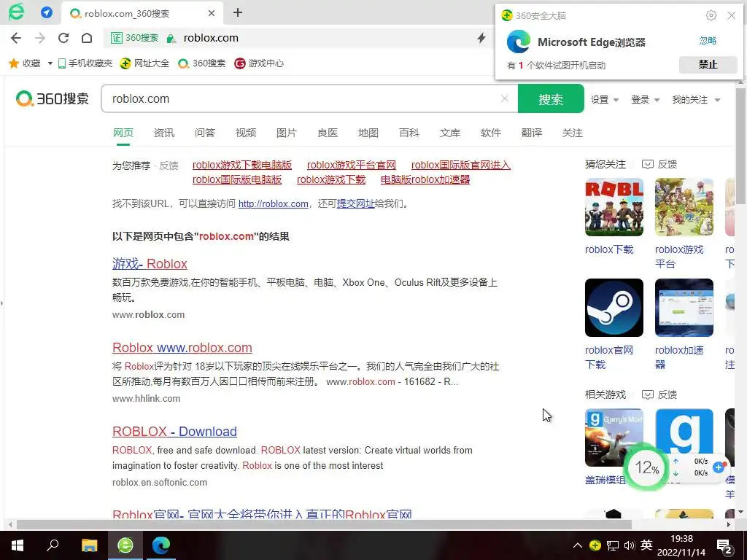Open 手机收藏夹 bookmark
This screenshot has height=560, width=747.
pyautogui.click(x=85, y=63)
